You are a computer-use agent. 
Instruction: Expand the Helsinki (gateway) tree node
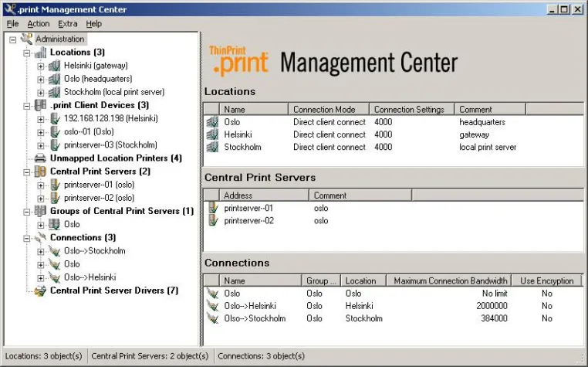coord(40,66)
